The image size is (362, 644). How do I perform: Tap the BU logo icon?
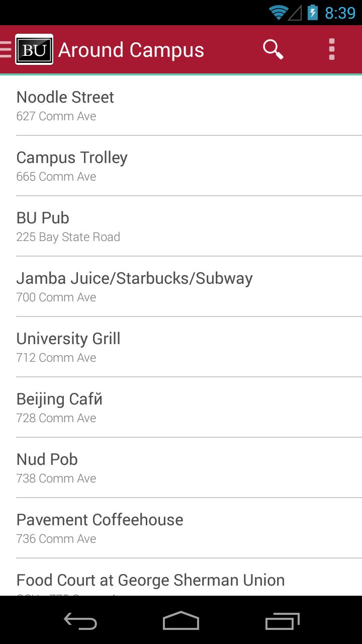pyautogui.click(x=34, y=49)
